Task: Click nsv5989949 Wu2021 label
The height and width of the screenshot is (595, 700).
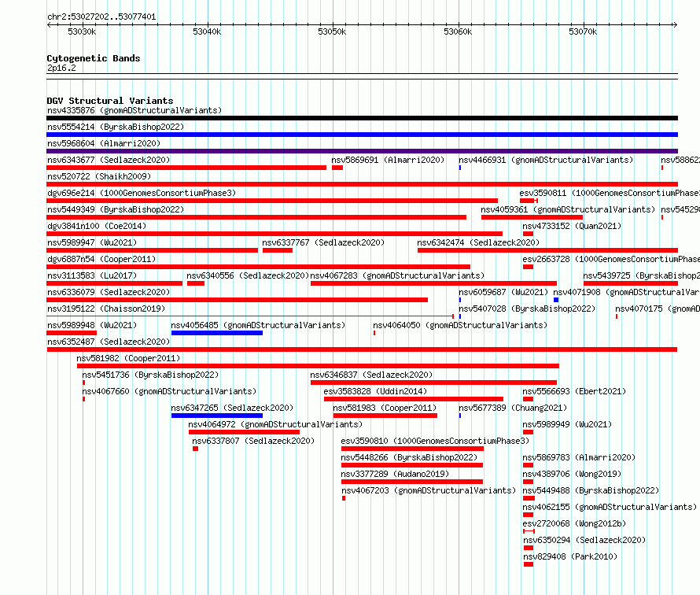Action: 567,424
